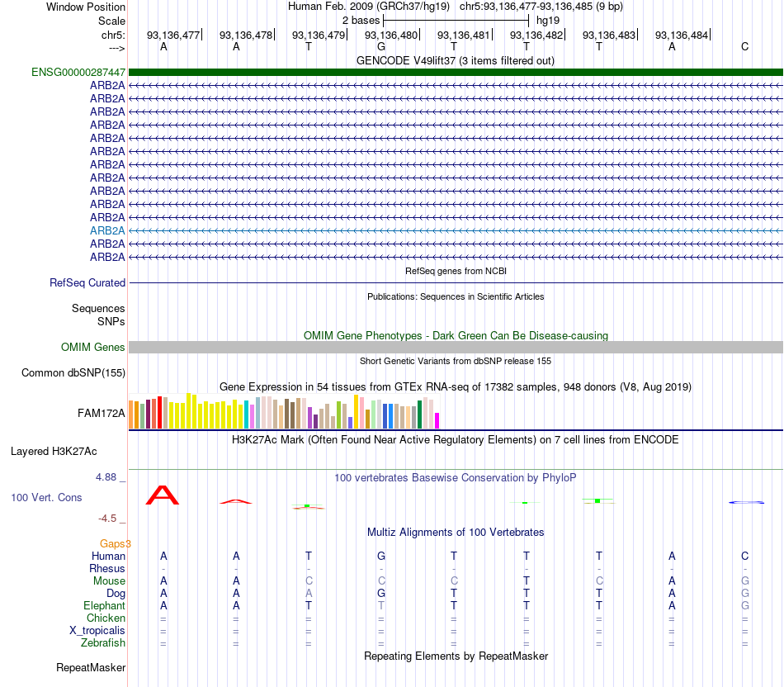Open the Common dbSNP(155) track label
Viewport: 784px width, 687px height.
73,372
